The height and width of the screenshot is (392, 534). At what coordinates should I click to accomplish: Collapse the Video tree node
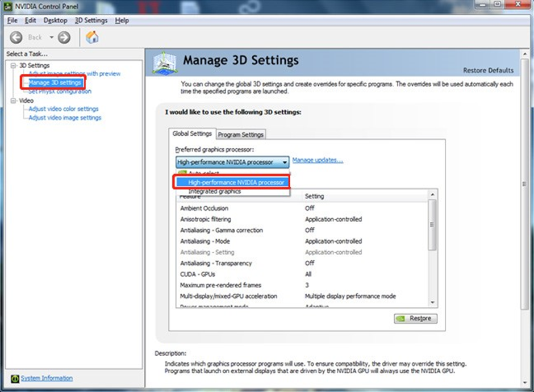pos(12,101)
